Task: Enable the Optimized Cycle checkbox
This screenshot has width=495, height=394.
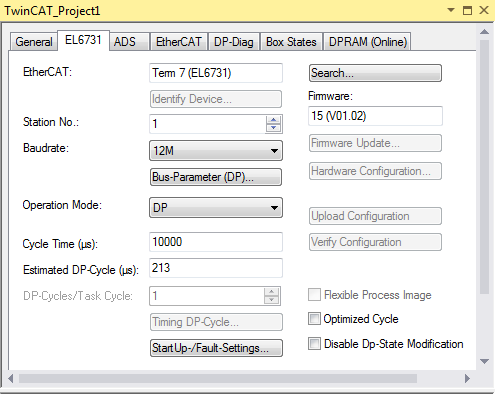Action: (x=314, y=319)
